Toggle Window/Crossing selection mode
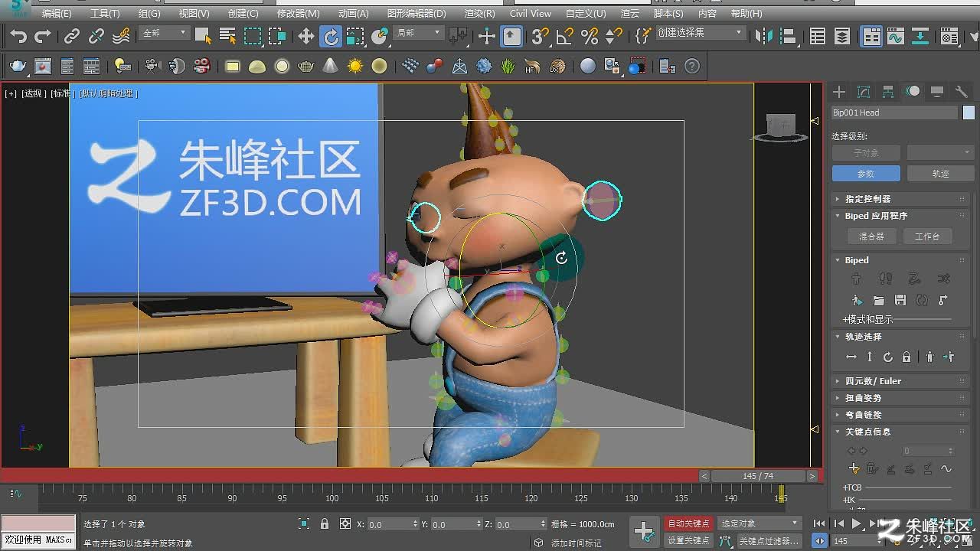The image size is (980, 551). click(x=277, y=36)
